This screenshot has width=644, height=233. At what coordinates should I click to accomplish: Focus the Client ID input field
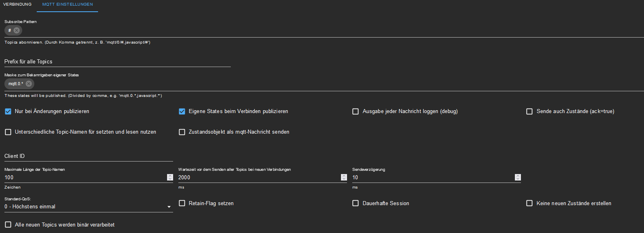[x=88, y=156]
